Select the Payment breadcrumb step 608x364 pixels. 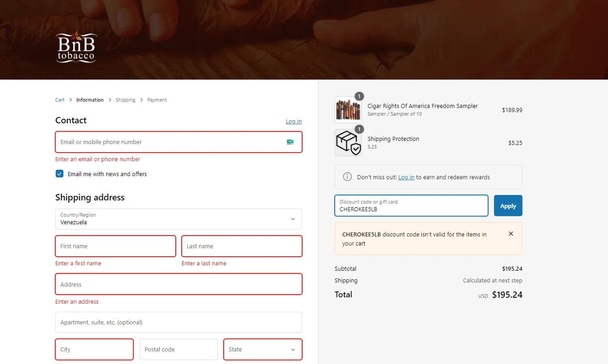(x=157, y=100)
